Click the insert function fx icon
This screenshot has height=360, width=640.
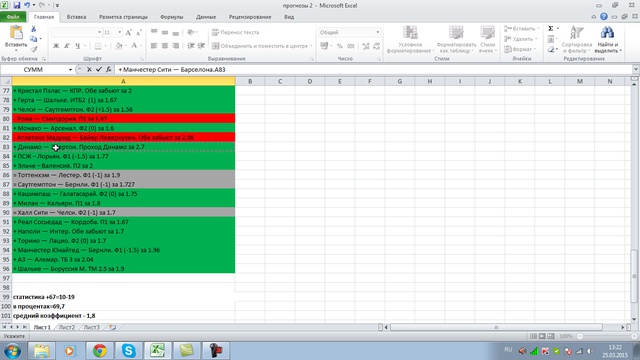click(x=109, y=70)
